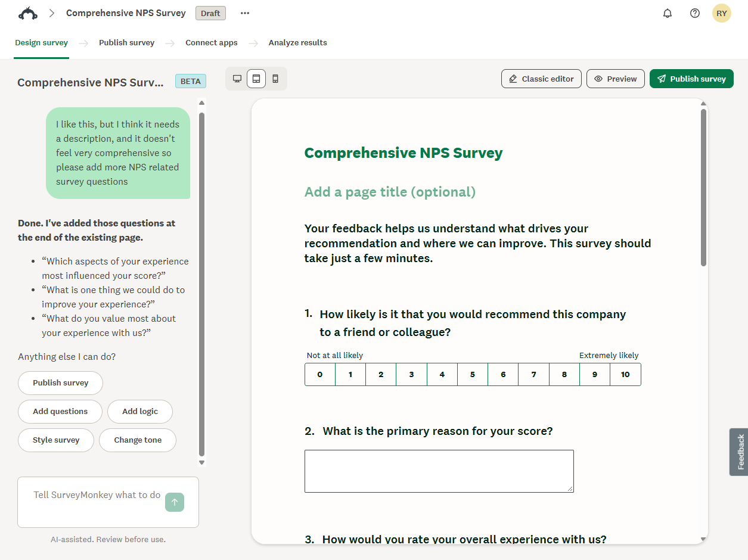Screen dimensions: 748x560
Task: Select score 2 on the NPS scale
Action: tap(381, 375)
